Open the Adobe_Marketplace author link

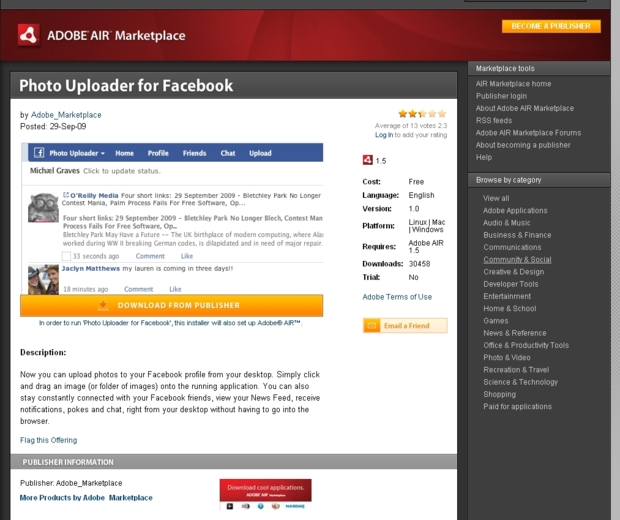[66, 115]
